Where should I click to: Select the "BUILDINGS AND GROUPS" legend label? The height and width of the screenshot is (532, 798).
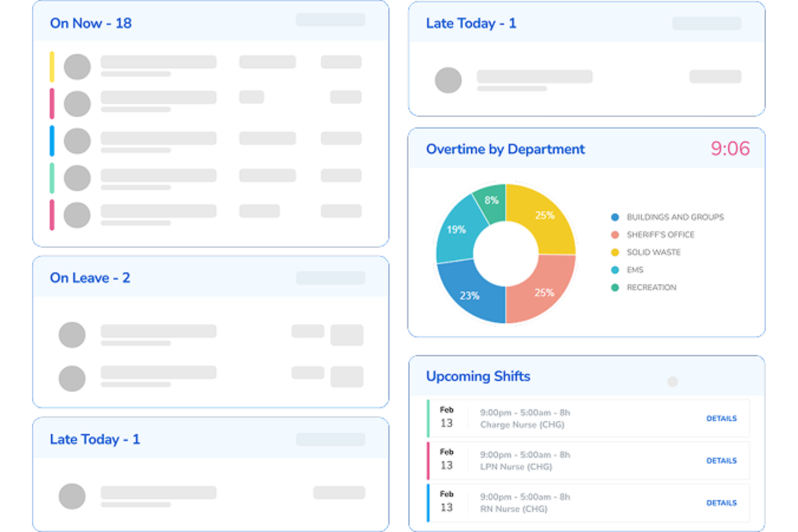(x=675, y=217)
